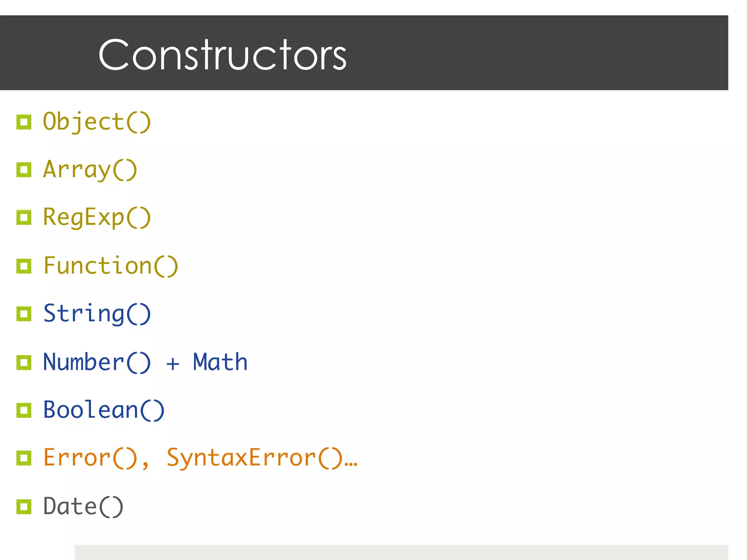Click the bullet icon beside Object()
747x560 pixels.
24,122
